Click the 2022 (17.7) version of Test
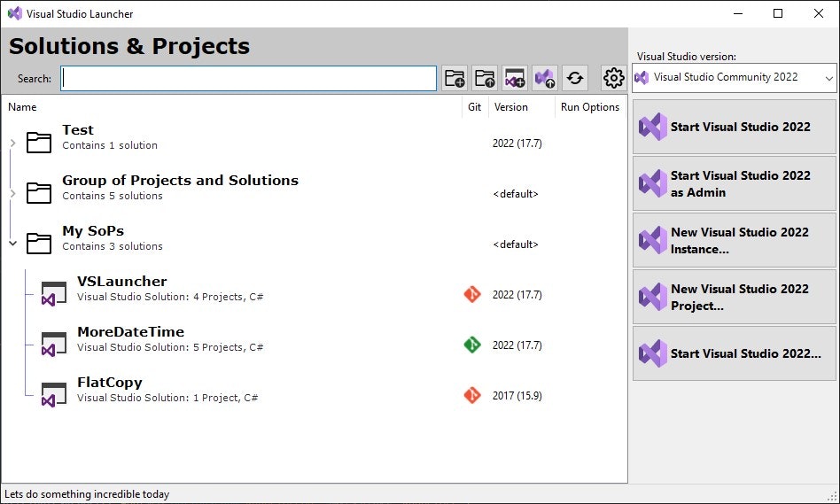Image resolution: width=840 pixels, height=504 pixels. pos(517,143)
